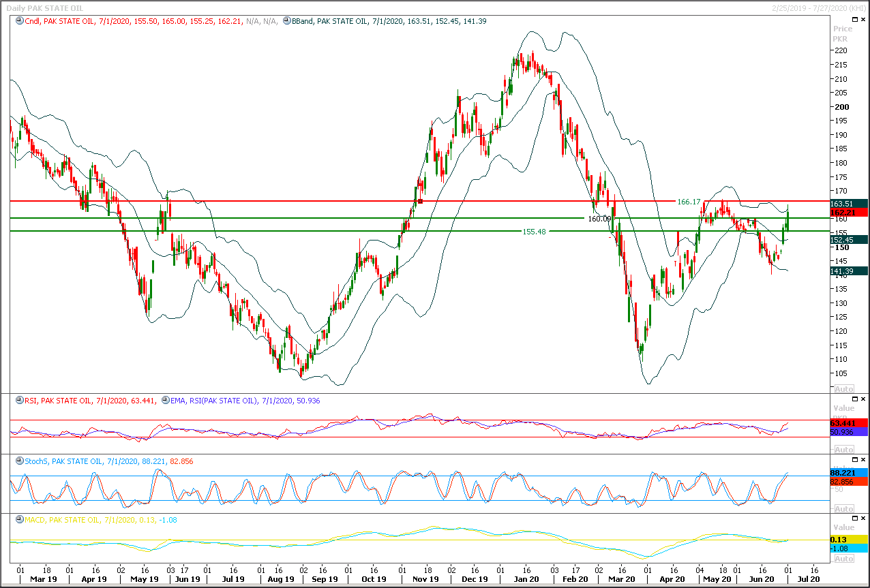Screen dimensions: 870x588
Task: Click the clock icon beside the BBand label
Action: [286, 21]
